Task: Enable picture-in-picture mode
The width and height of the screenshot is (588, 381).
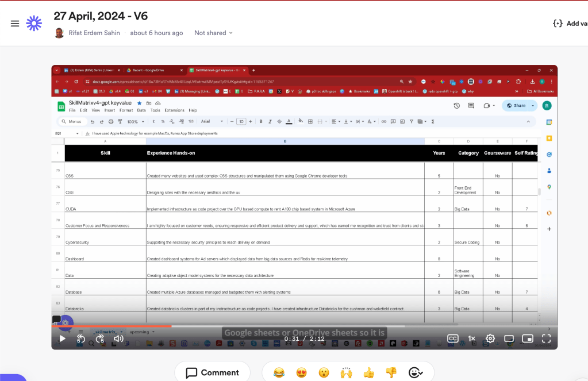Action: (528, 338)
